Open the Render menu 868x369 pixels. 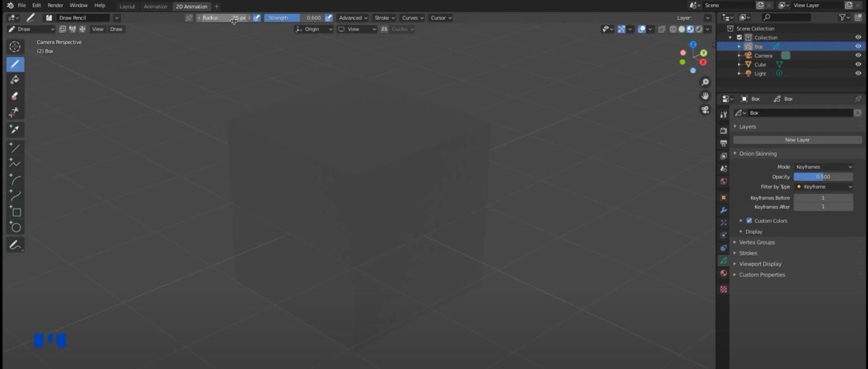click(55, 5)
